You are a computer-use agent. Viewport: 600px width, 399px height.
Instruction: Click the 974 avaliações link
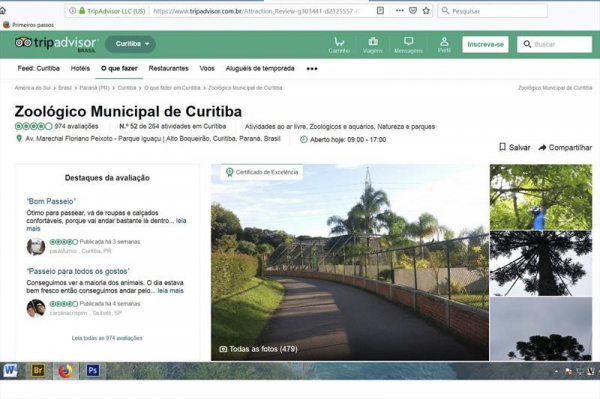pyautogui.click(x=76, y=126)
